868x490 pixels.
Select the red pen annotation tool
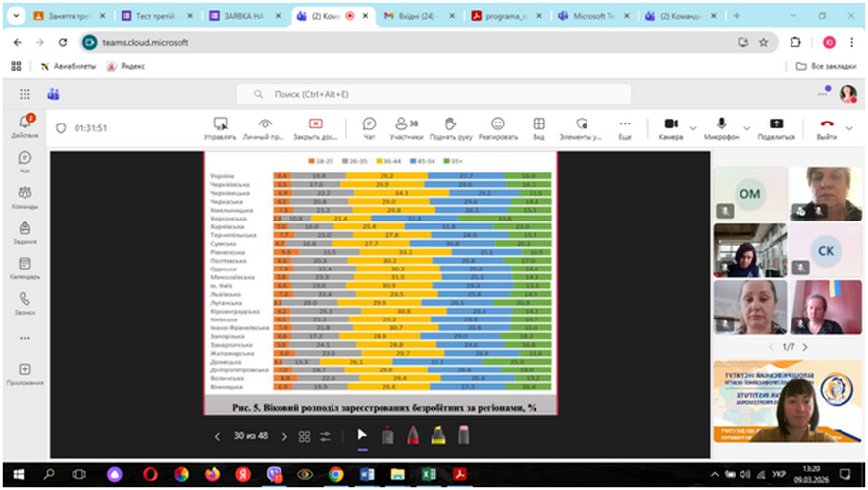413,436
